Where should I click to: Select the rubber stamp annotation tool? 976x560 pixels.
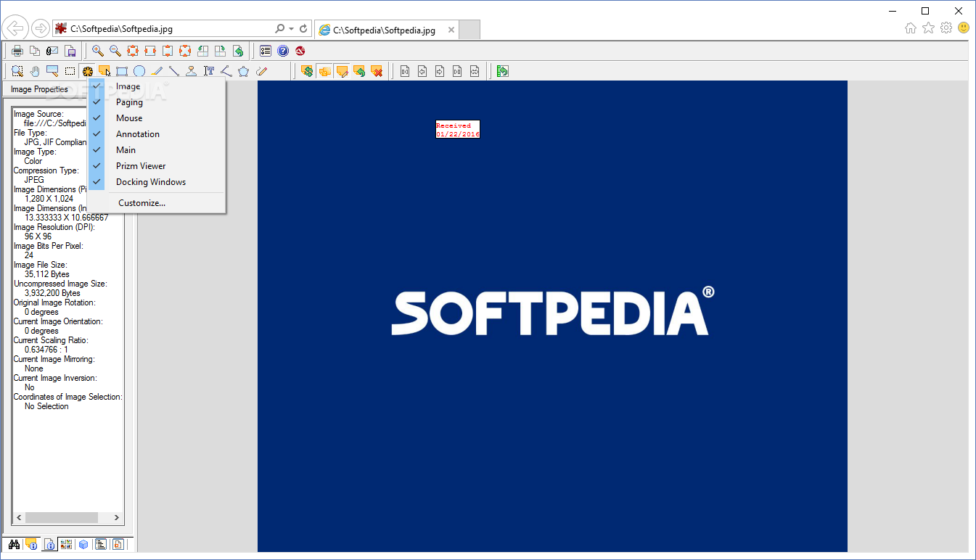point(192,71)
